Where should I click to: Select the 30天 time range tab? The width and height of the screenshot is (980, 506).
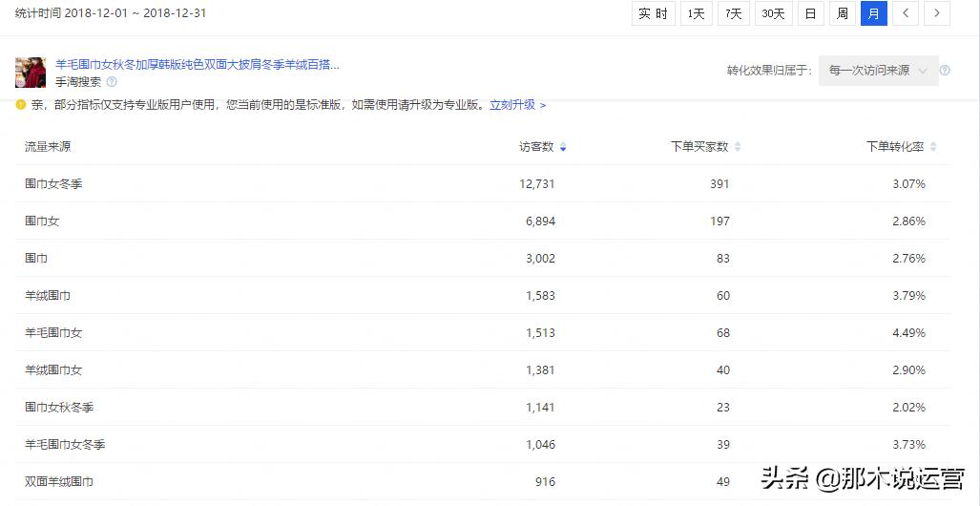tap(774, 13)
